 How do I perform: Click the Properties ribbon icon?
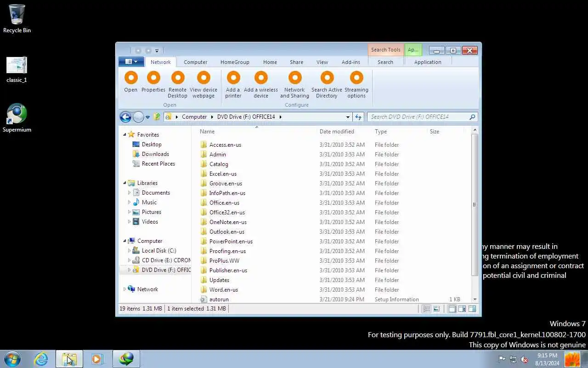click(153, 78)
